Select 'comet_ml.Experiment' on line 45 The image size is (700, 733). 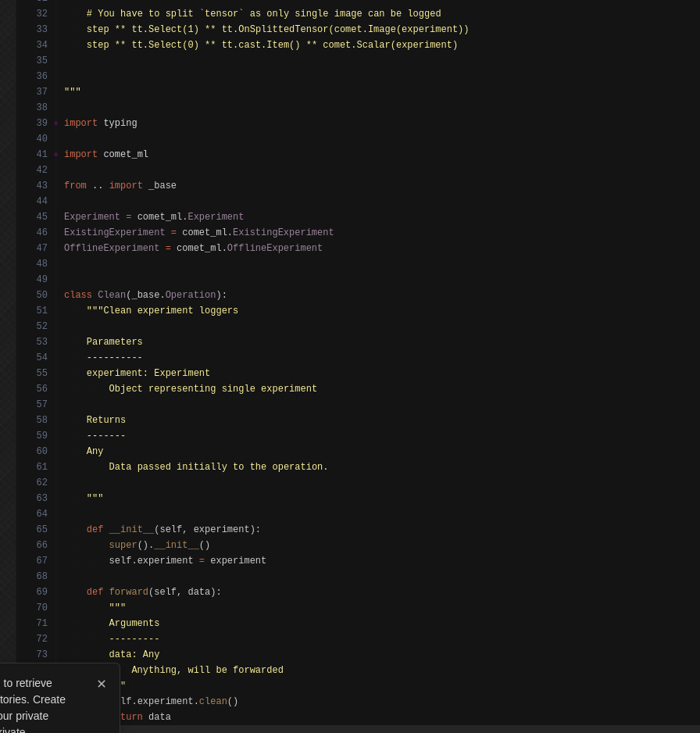pyautogui.click(x=190, y=217)
